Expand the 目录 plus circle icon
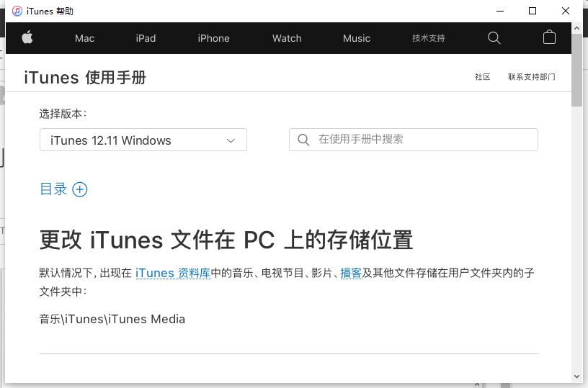The image size is (588, 388). coord(79,189)
